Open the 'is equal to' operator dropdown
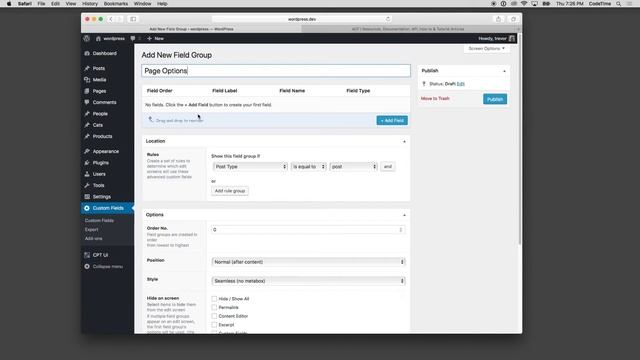 (309, 167)
